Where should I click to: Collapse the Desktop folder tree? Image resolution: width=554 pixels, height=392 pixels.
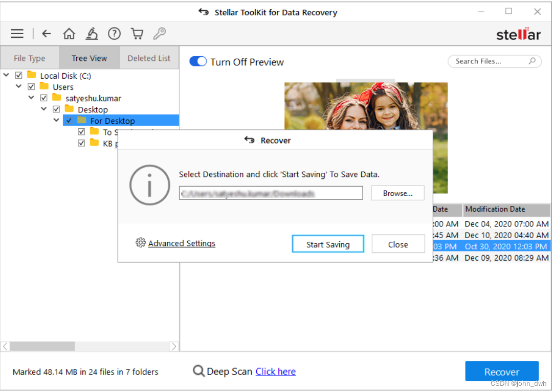click(43, 109)
